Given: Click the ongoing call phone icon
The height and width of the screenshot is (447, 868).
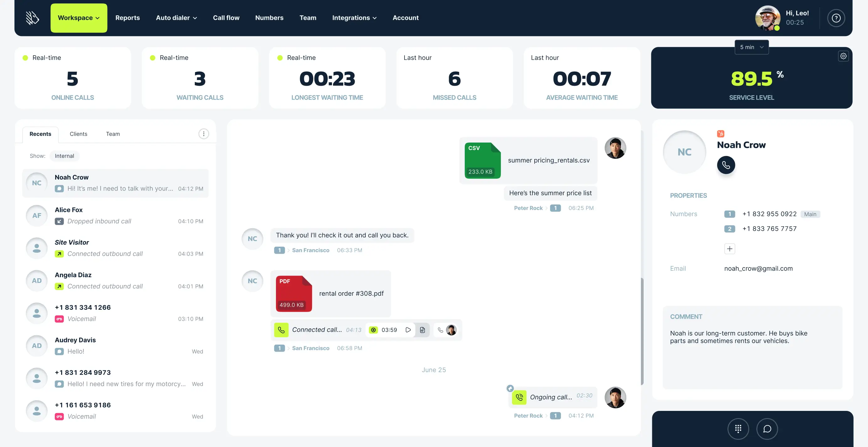Looking at the screenshot, I should (x=519, y=397).
